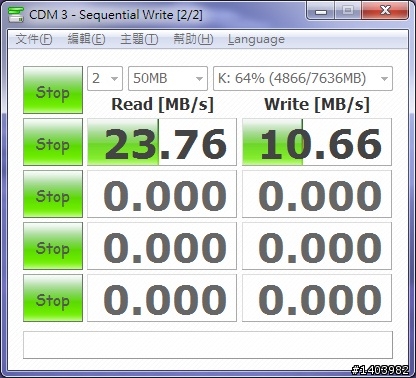Open the 幫助(H) menu
Image resolution: width=416 pixels, height=378 pixels.
(x=193, y=39)
